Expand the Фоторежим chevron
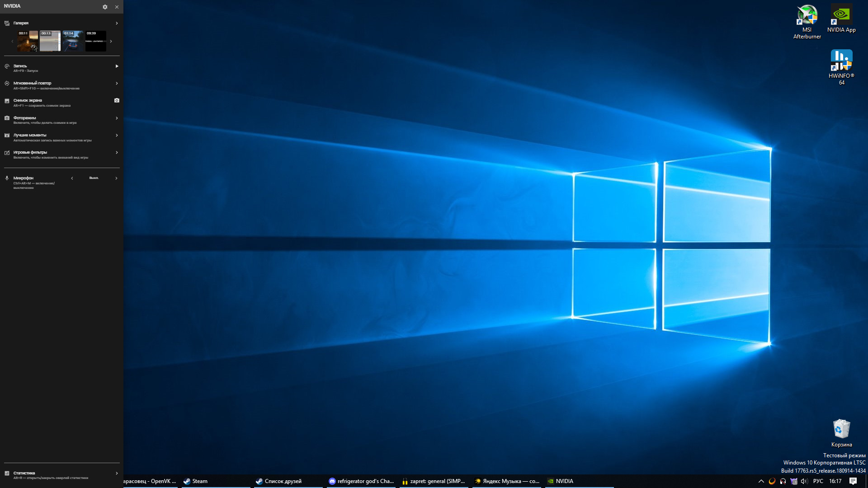The image size is (868, 488). (x=117, y=118)
